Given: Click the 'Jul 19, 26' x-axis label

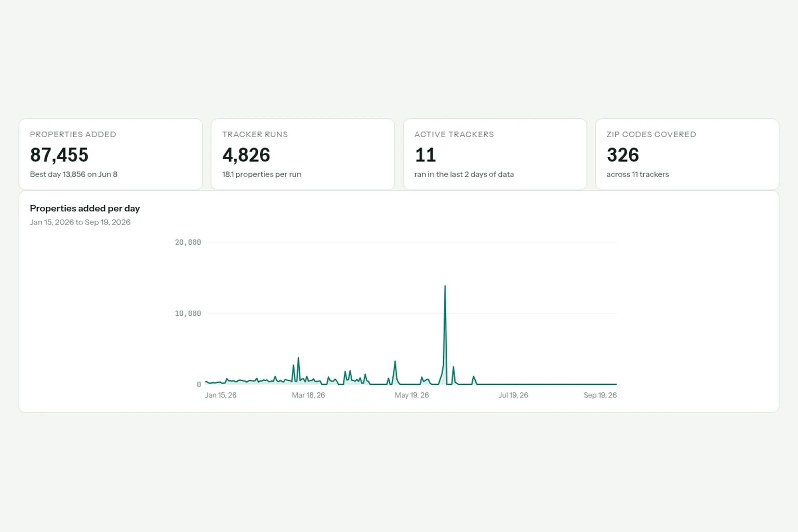Looking at the screenshot, I should click(x=513, y=395).
